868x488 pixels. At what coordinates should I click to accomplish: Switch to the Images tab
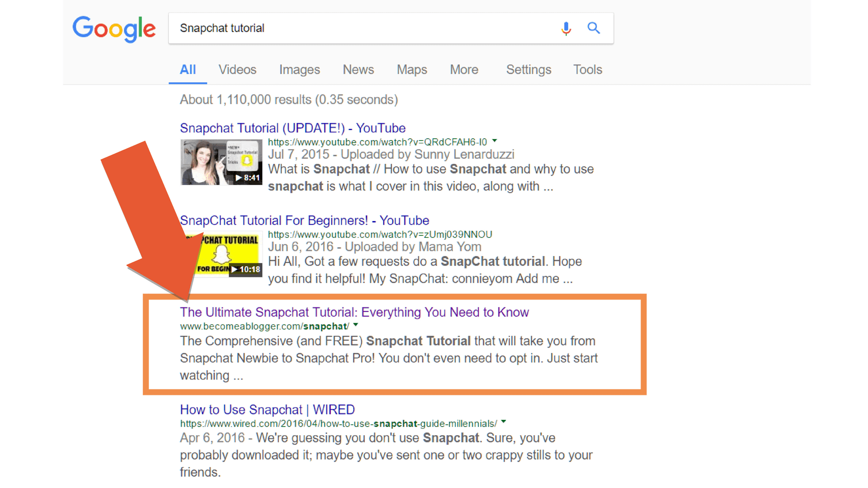click(x=299, y=70)
